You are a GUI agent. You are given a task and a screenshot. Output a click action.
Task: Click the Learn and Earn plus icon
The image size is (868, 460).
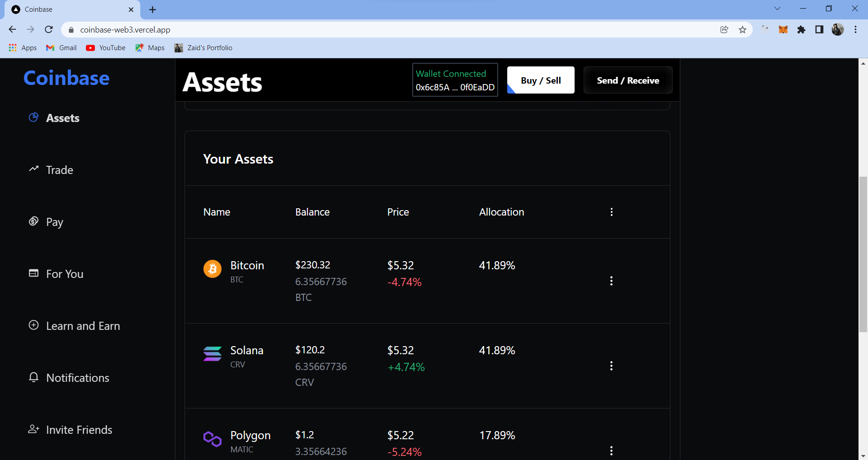click(x=33, y=325)
